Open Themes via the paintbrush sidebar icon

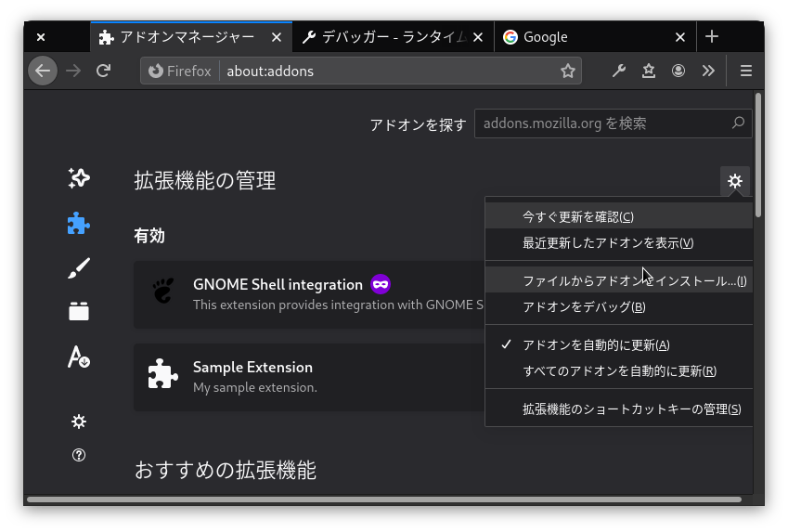tap(79, 268)
